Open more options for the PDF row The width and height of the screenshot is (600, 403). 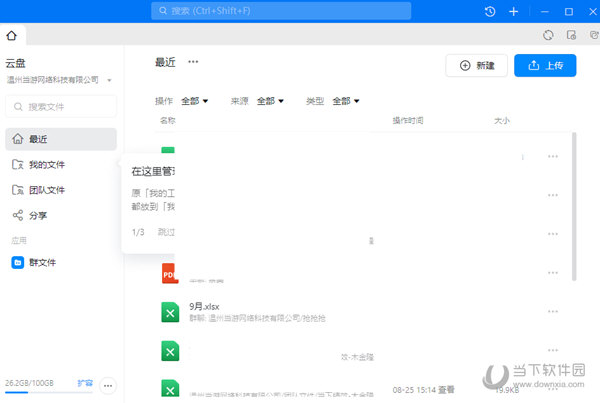tap(553, 273)
